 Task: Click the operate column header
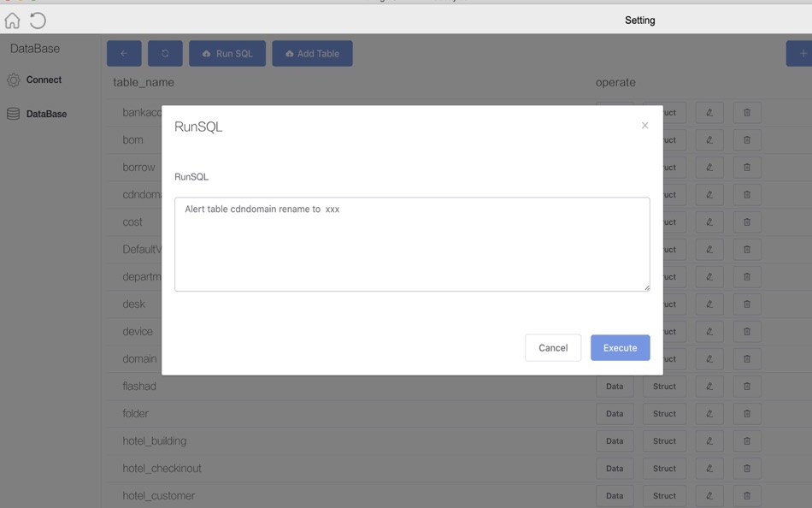[x=615, y=82]
